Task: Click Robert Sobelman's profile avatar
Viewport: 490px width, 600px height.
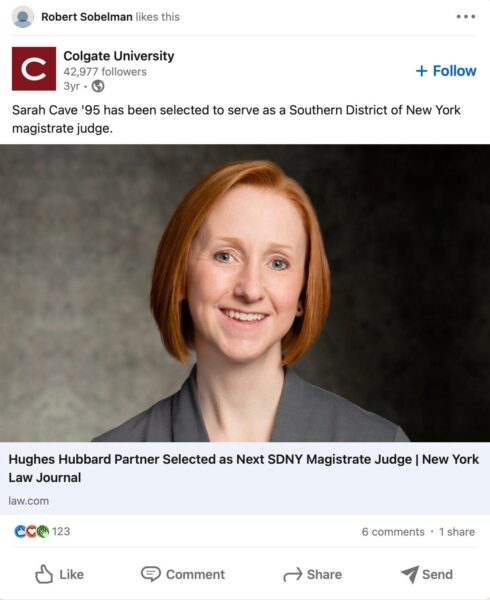Action: pos(23,17)
